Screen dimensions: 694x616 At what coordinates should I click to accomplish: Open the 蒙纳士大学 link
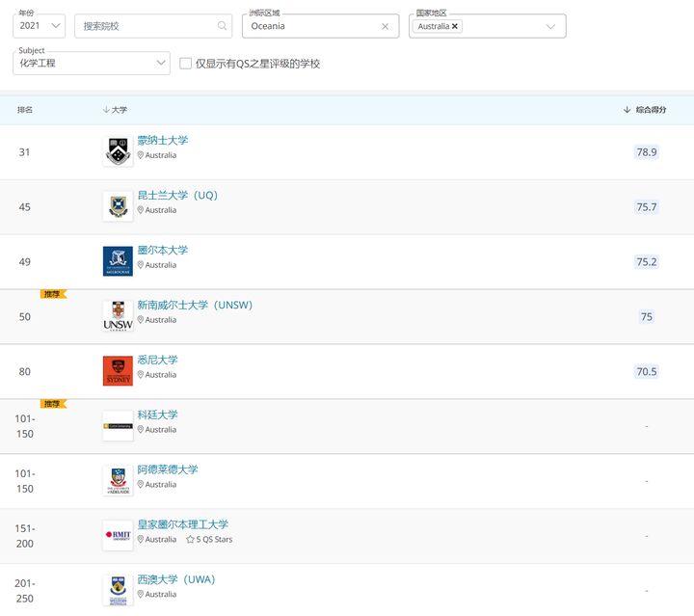click(x=163, y=141)
